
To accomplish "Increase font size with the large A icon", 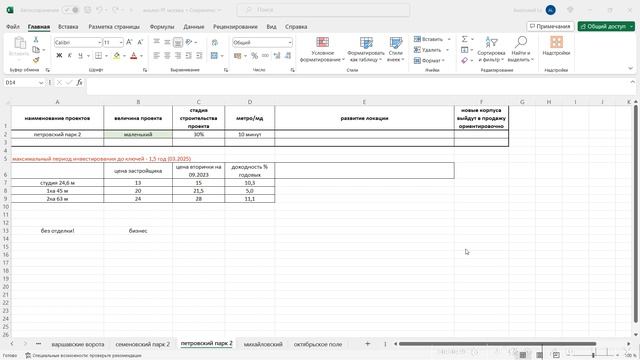I will point(129,42).
